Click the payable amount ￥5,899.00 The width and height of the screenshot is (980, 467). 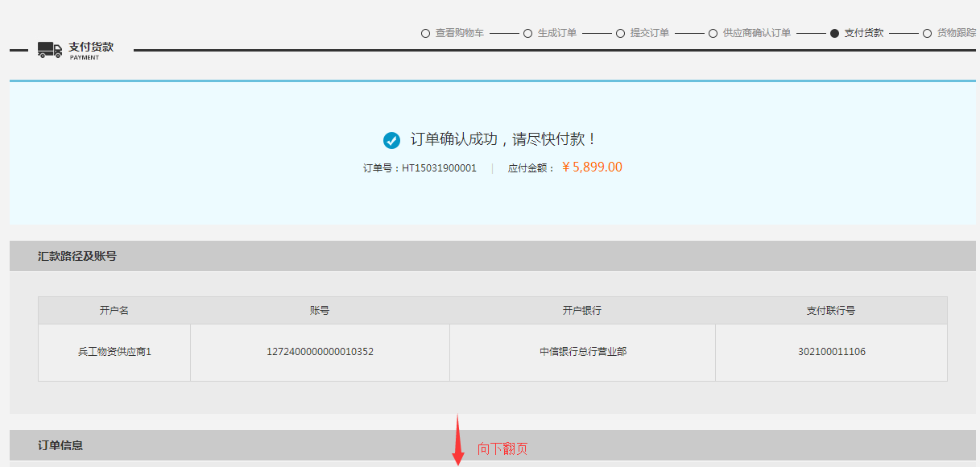pyautogui.click(x=592, y=167)
